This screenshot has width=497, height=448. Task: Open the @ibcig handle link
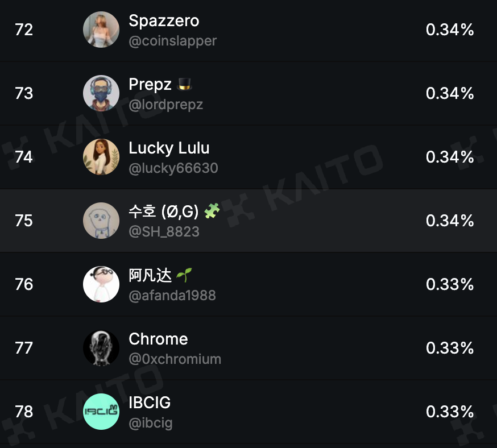pos(151,423)
